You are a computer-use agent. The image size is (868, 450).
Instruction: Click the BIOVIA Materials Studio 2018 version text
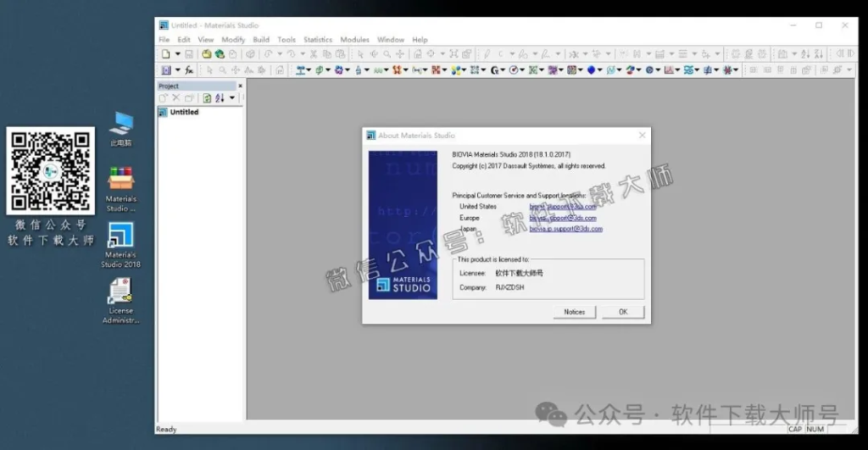tap(511, 154)
